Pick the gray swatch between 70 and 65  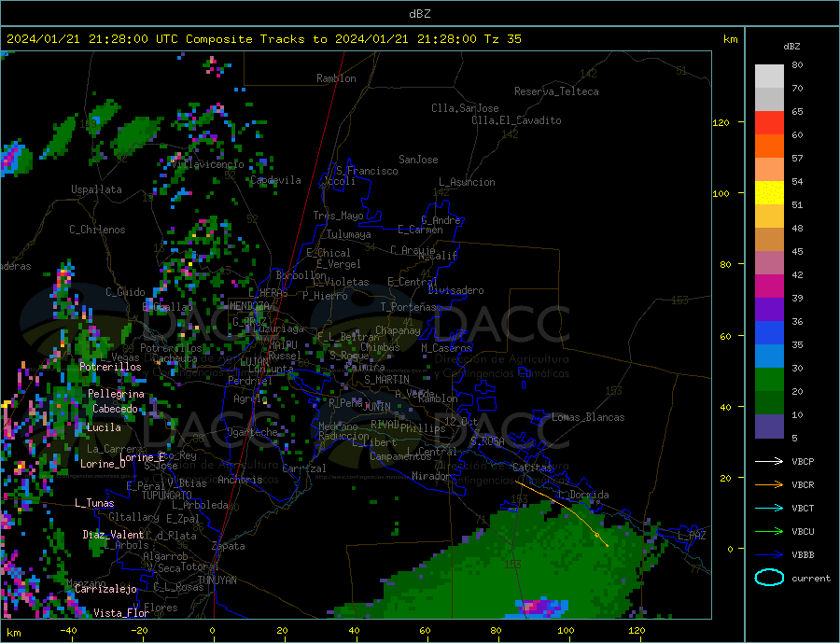769,100
